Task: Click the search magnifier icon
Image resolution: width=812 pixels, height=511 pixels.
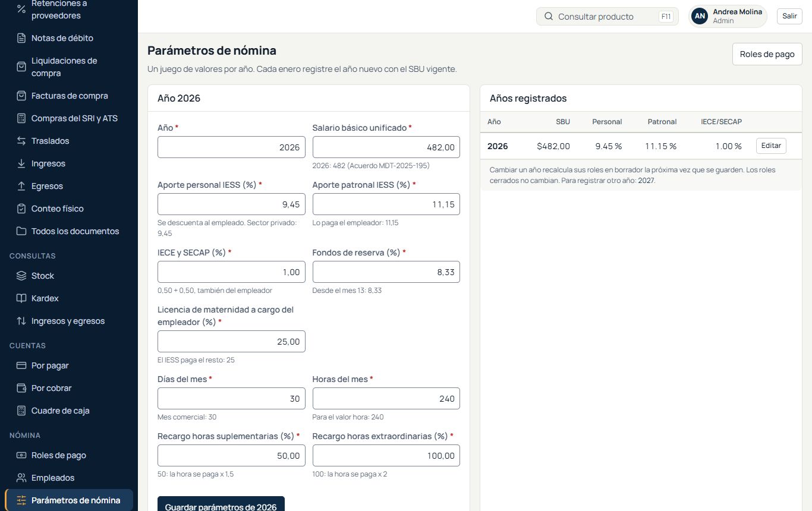Action: 549,17
